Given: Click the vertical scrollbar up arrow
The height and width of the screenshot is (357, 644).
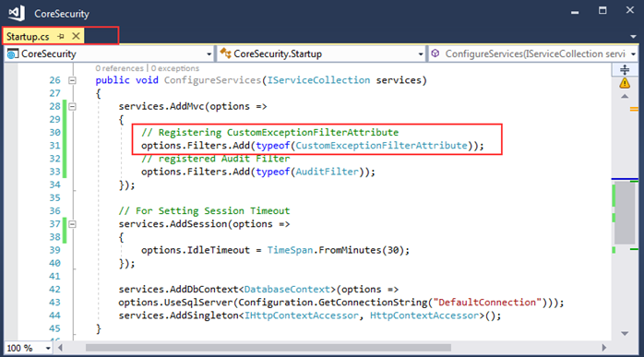Looking at the screenshot, I should 625,97.
